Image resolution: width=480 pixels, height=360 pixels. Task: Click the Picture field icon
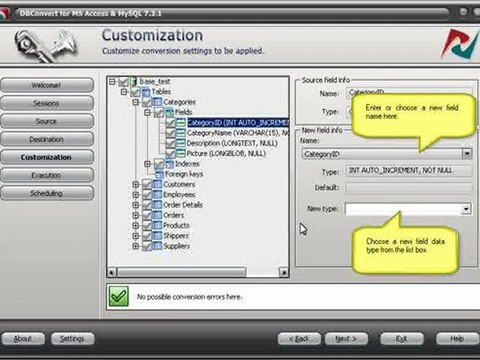tap(181, 154)
